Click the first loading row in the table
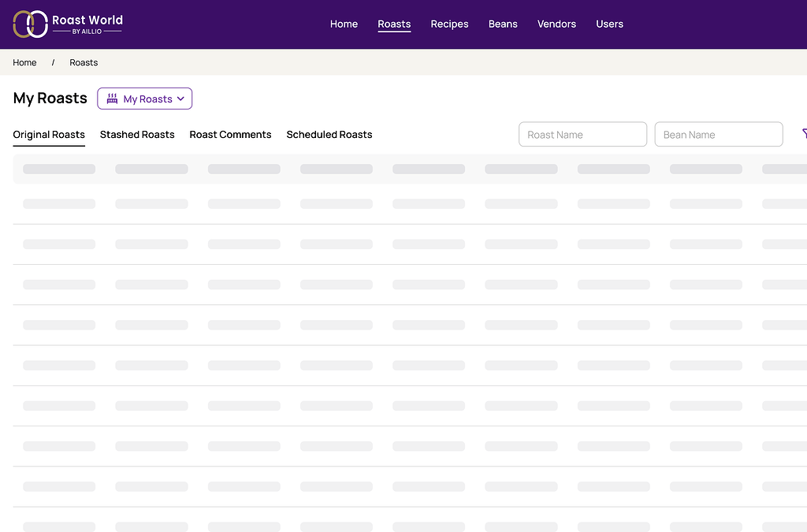Image resolution: width=807 pixels, height=532 pixels. tap(394, 169)
